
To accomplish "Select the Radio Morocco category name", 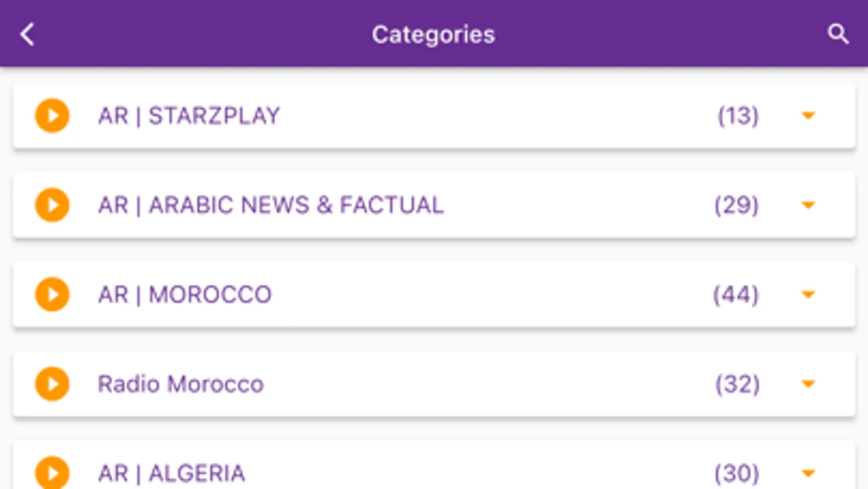I will coord(181,384).
